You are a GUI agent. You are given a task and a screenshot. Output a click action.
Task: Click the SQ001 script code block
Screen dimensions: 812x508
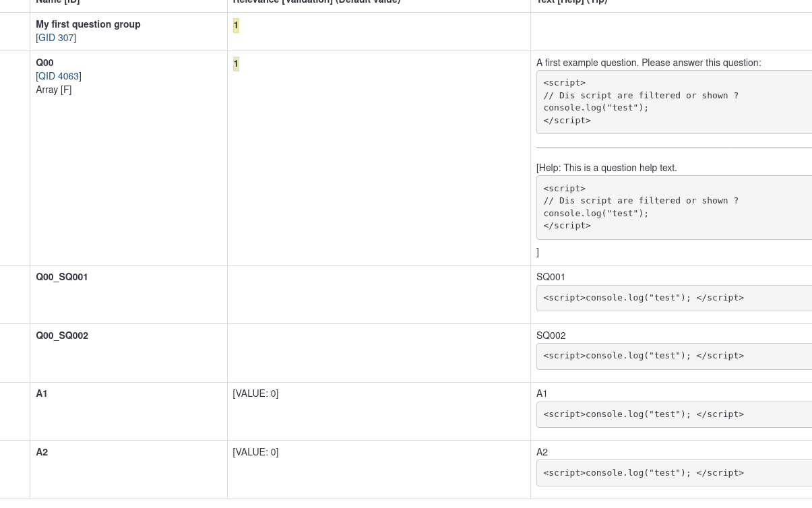point(674,298)
